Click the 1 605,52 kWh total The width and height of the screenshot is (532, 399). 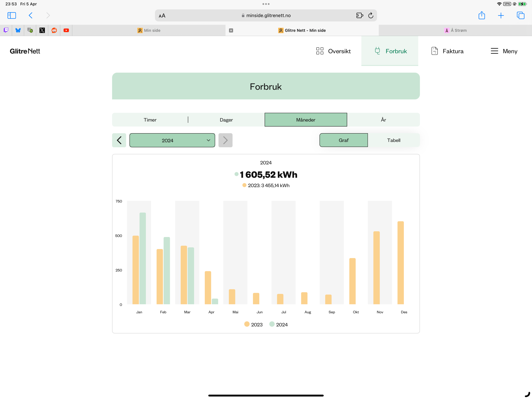point(268,175)
